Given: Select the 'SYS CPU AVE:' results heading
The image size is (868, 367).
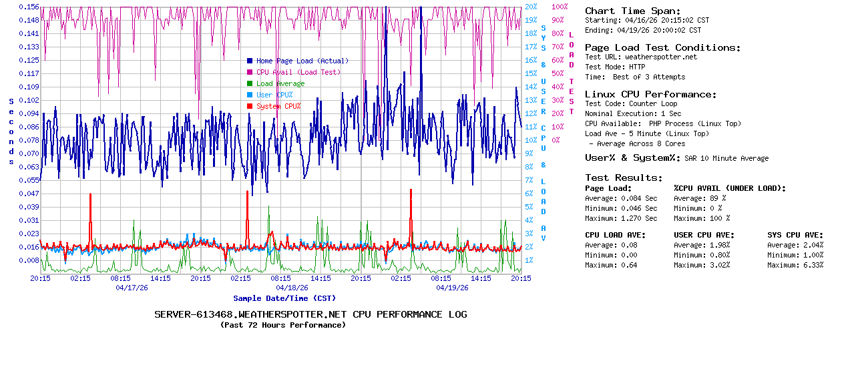Looking at the screenshot, I should [x=795, y=235].
